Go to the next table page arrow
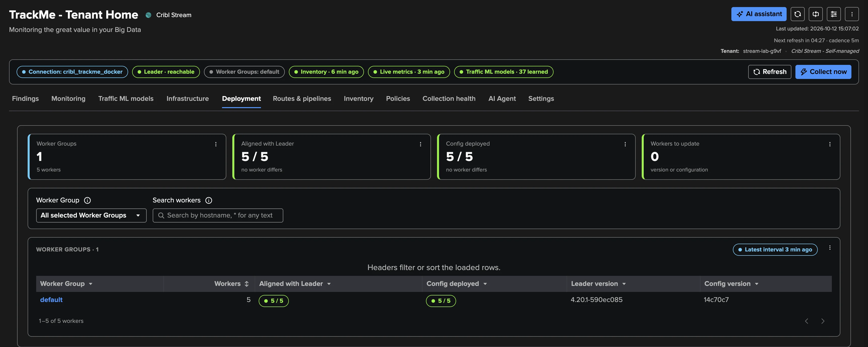The image size is (868, 347). 823,321
